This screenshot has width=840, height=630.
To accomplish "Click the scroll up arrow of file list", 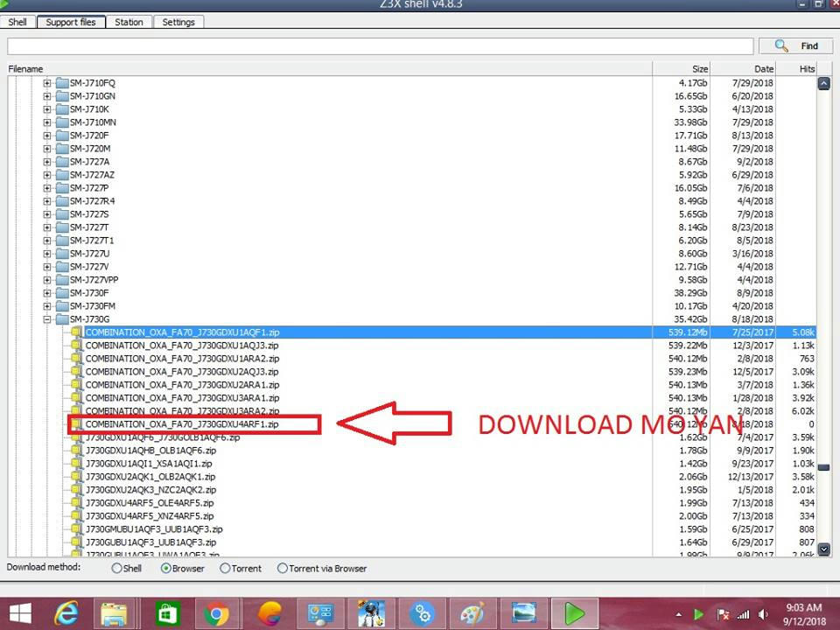I will (x=824, y=84).
